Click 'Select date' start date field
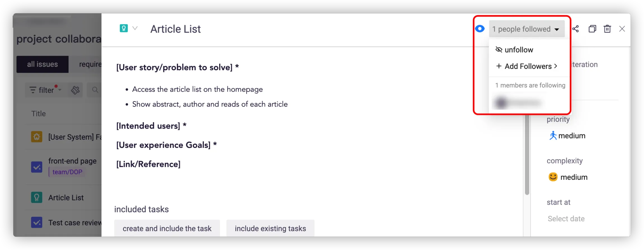 (x=566, y=219)
